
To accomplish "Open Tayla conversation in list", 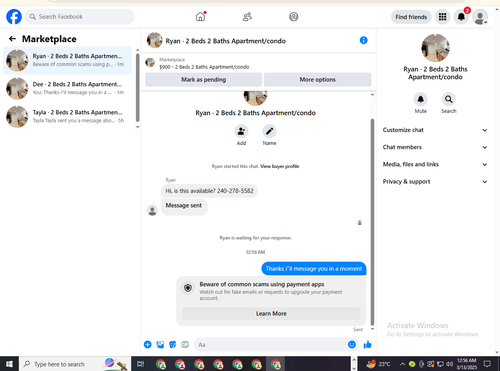I will [x=68, y=116].
